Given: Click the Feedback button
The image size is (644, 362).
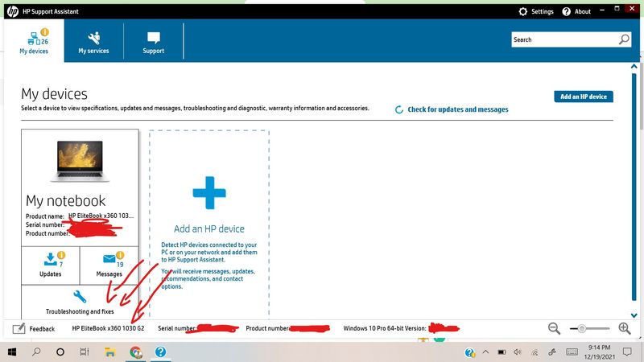Looking at the screenshot, I should point(34,329).
